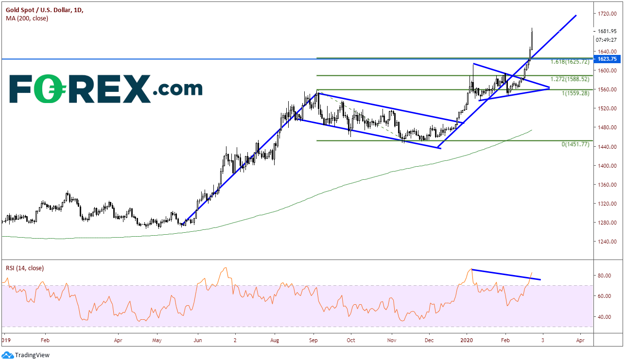Click the 1720.00 price axis label
Image resolution: width=626 pixels, height=364 pixels.
pyautogui.click(x=607, y=13)
